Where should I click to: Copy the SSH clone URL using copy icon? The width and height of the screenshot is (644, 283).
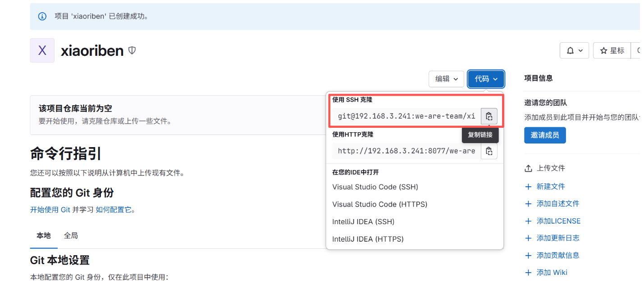pyautogui.click(x=489, y=116)
